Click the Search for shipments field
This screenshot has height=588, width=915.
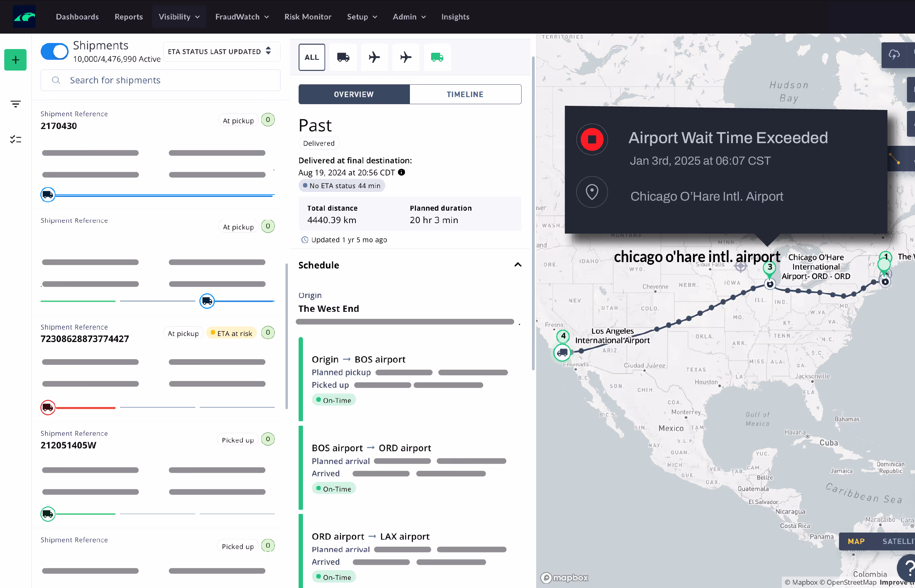pos(160,80)
